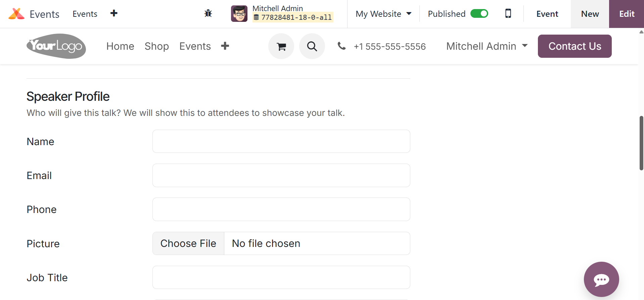The height and width of the screenshot is (300, 644).
Task: Switch to mobile preview icon
Action: click(x=508, y=13)
